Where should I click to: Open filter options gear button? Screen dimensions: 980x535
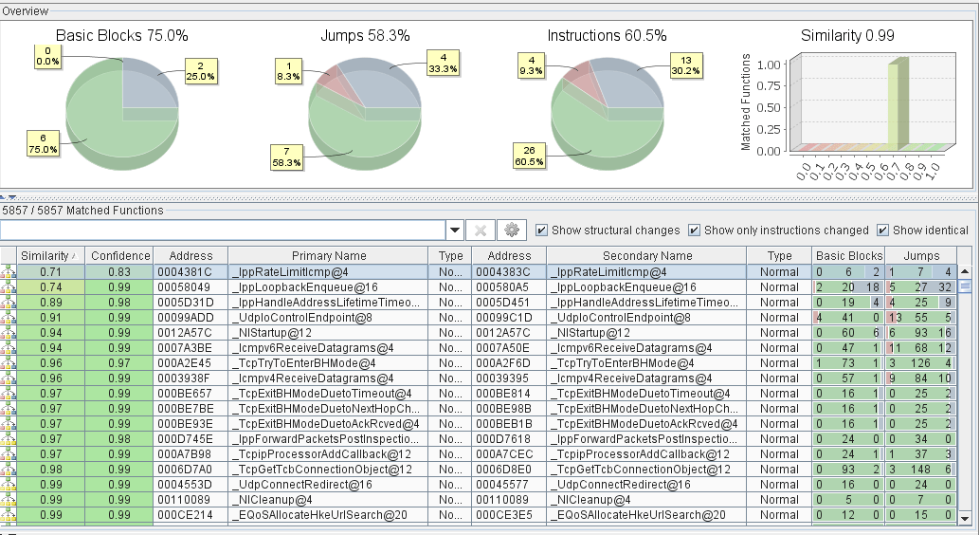click(x=511, y=231)
